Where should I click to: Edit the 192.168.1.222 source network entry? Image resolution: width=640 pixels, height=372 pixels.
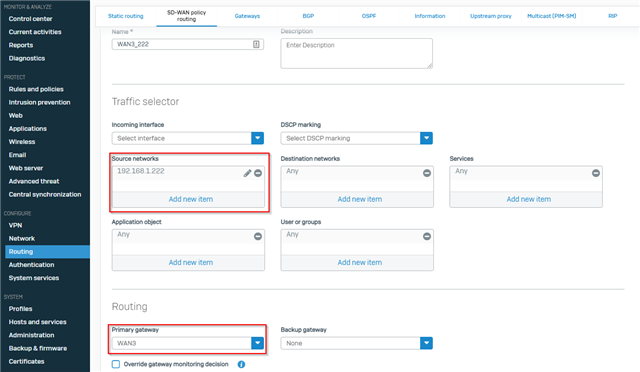click(247, 173)
